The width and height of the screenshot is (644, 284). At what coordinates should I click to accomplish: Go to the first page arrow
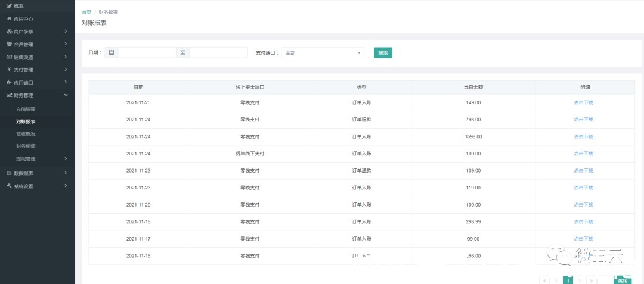coord(544,280)
